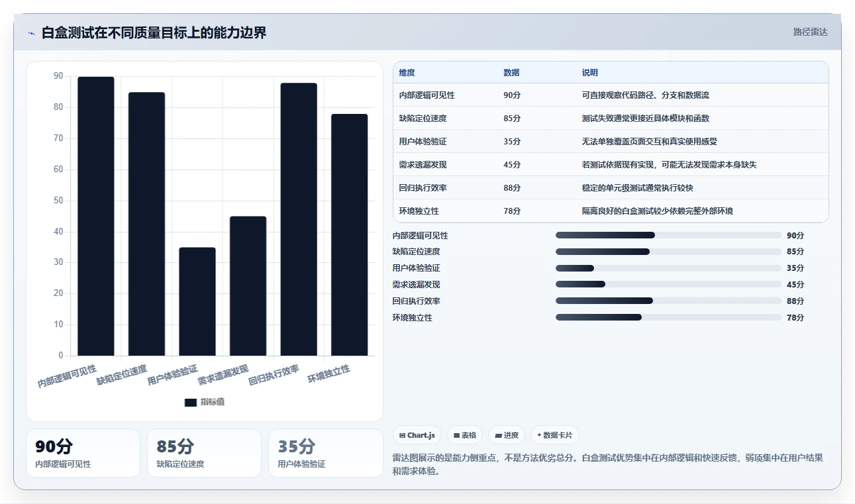Viewport: 855px width, 504px height.
Task: Click the 回归执行效率 progress bar
Action: (x=669, y=301)
